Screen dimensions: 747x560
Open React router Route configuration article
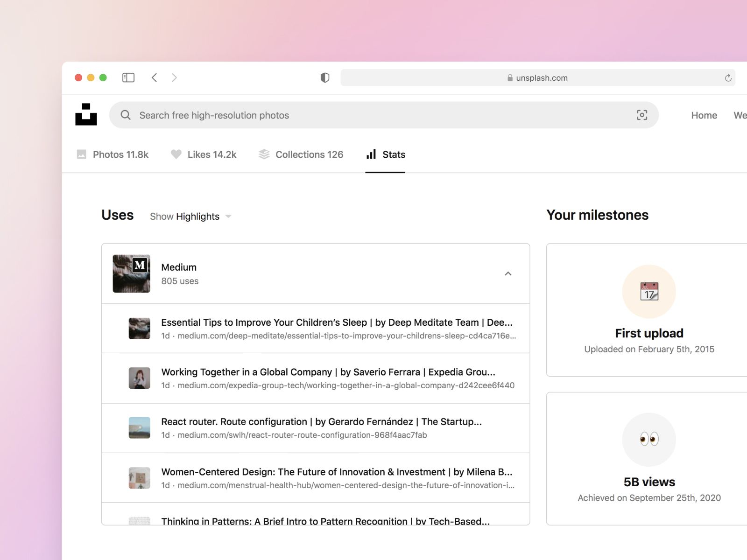click(x=321, y=422)
